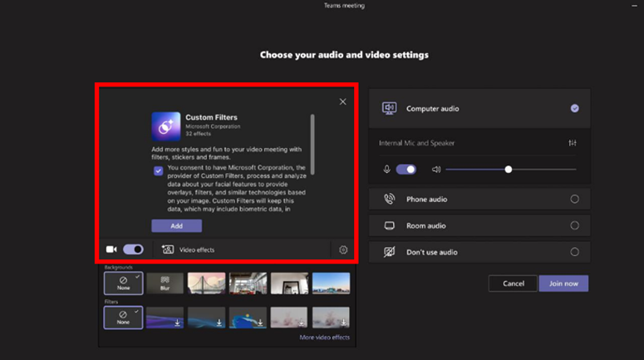
Task: Click the consent panel scrollbar
Action: (312, 144)
